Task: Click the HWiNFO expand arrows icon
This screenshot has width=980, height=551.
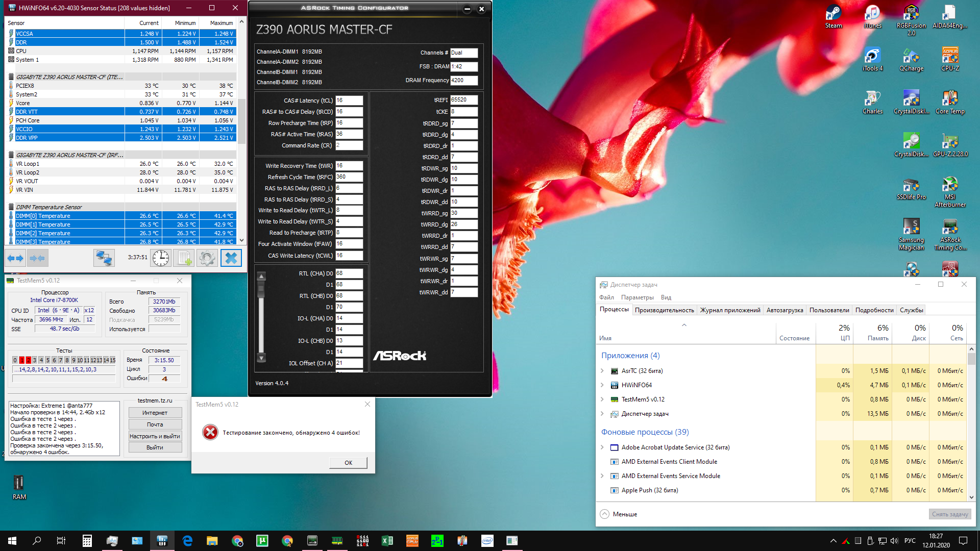Action: pyautogui.click(x=15, y=258)
